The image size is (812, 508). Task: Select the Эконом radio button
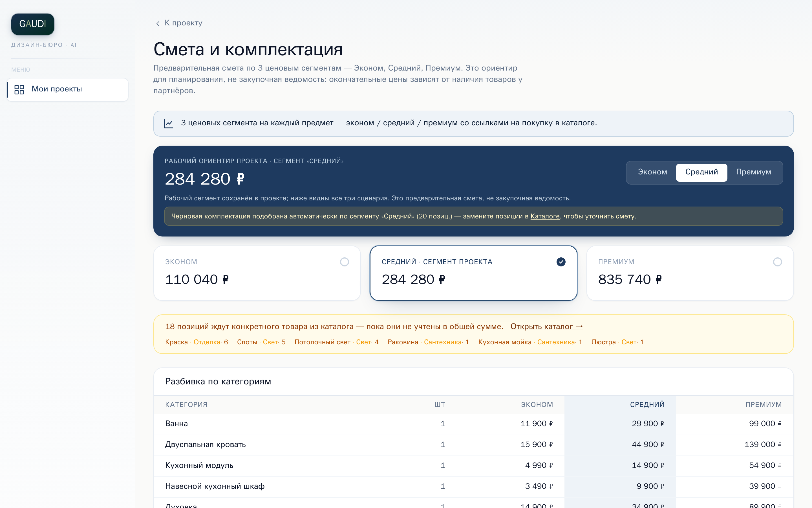344,262
